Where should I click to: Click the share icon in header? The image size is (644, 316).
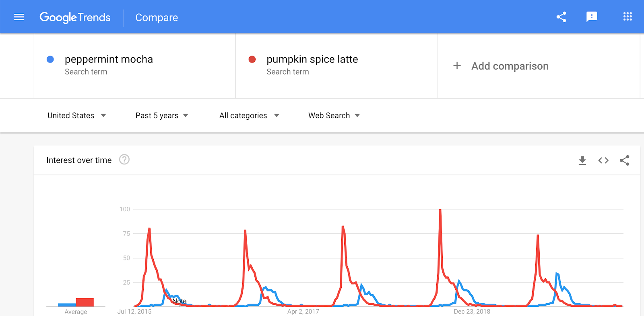pyautogui.click(x=561, y=17)
